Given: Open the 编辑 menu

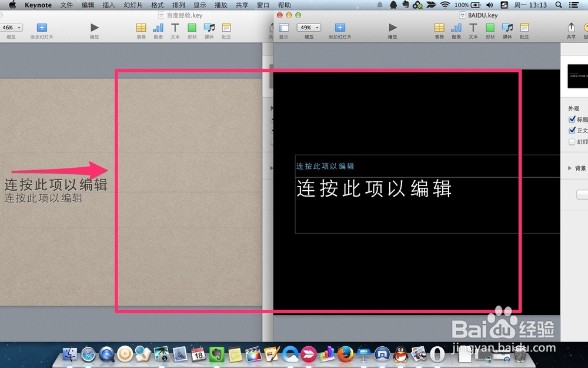Looking at the screenshot, I should point(88,5).
